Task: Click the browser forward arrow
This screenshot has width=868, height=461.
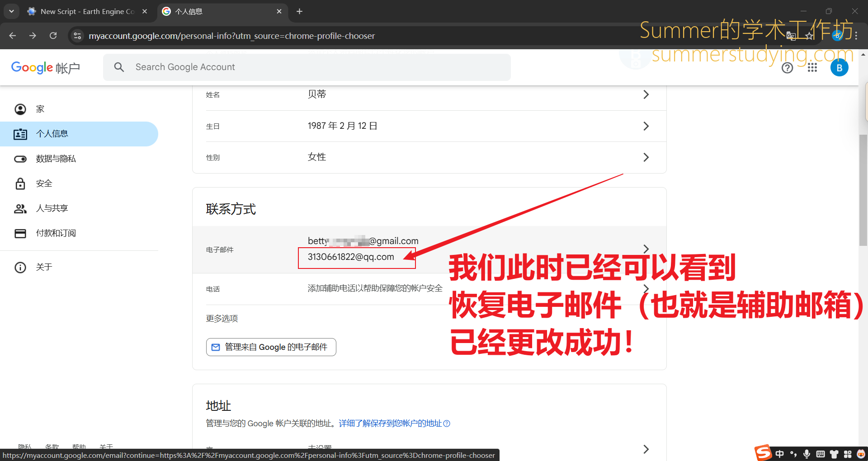Action: (x=33, y=36)
